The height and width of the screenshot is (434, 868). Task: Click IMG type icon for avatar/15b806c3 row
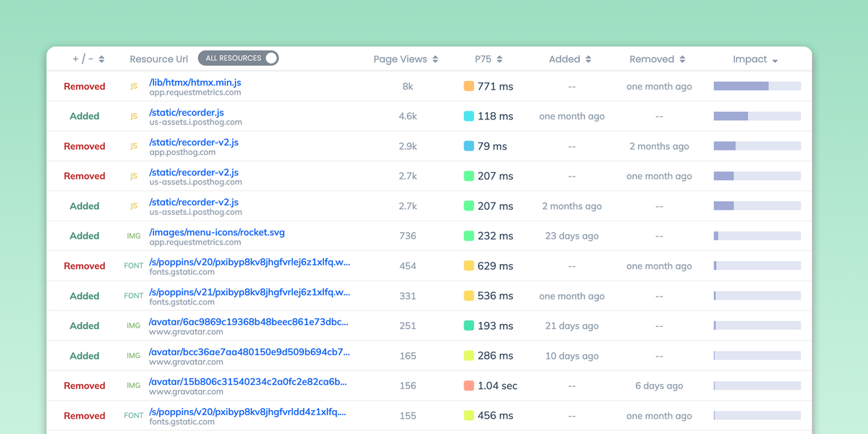(134, 386)
